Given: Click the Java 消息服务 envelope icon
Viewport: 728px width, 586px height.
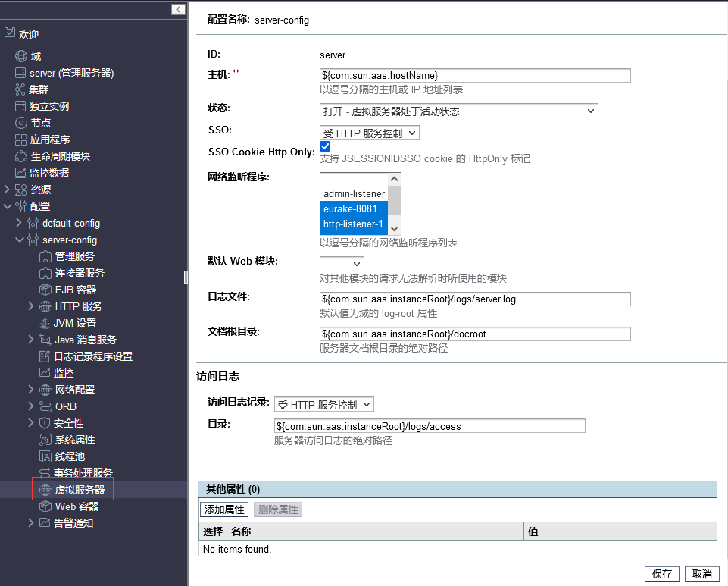Looking at the screenshot, I should click(45, 340).
